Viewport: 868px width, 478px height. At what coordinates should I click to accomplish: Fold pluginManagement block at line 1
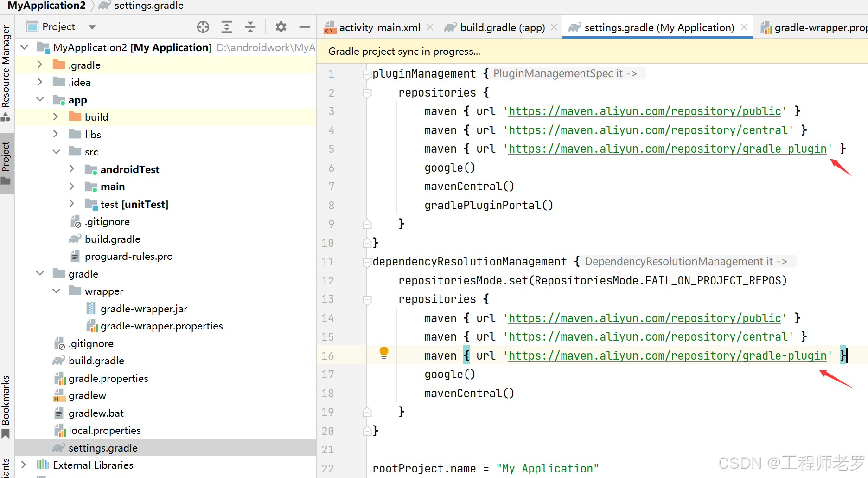367,74
